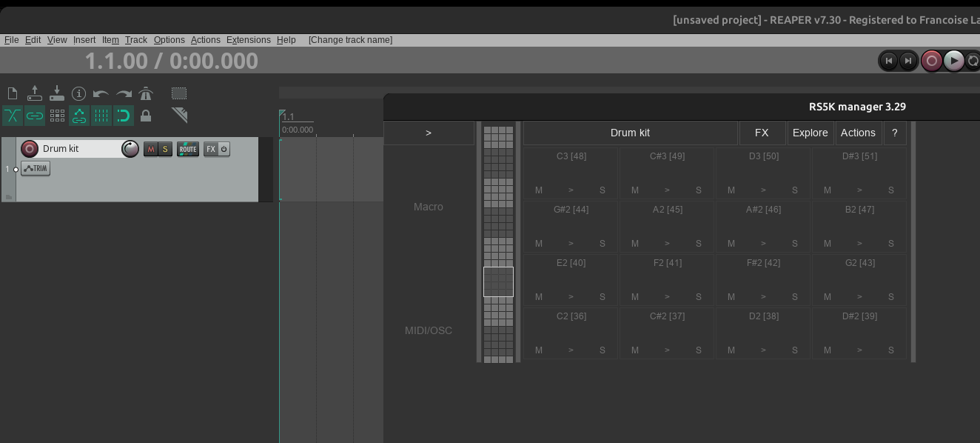Image resolution: width=980 pixels, height=443 pixels.
Task: Open the Options menu
Action: coord(170,40)
